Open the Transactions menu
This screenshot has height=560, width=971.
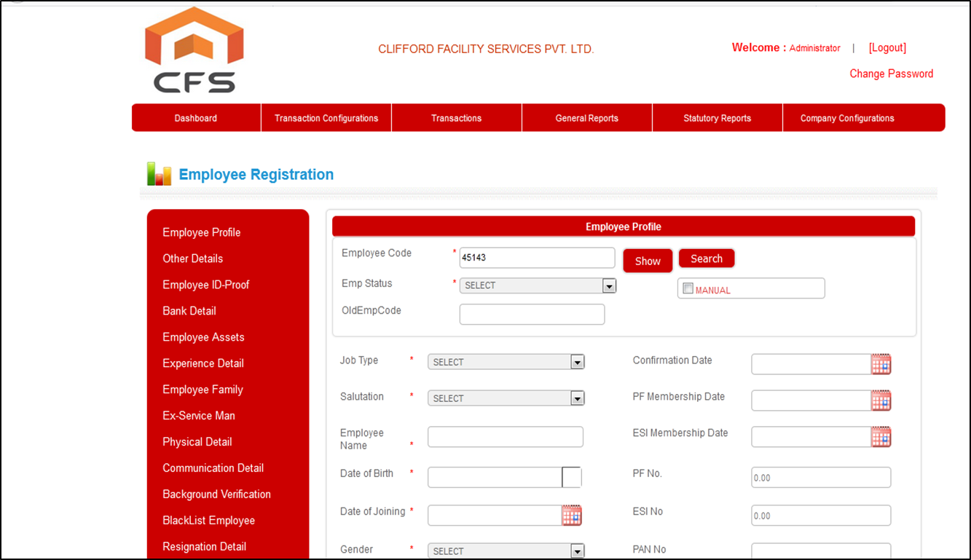point(457,118)
